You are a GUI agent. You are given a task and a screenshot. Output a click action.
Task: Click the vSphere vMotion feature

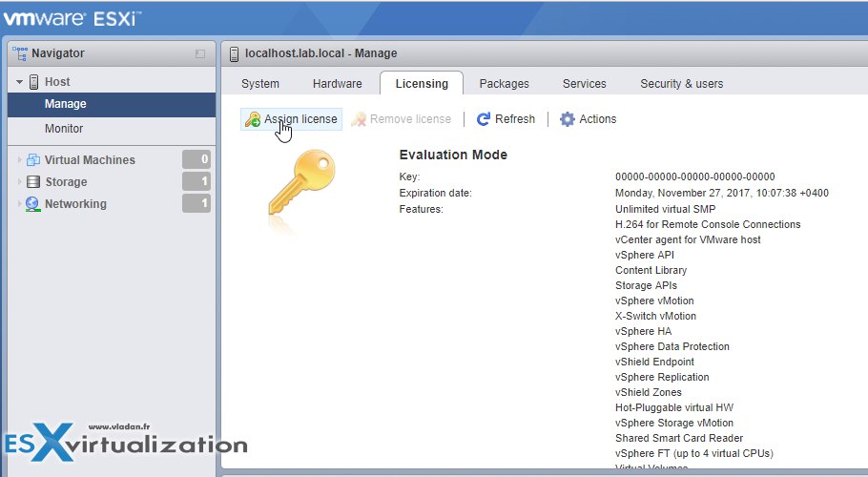click(x=654, y=301)
